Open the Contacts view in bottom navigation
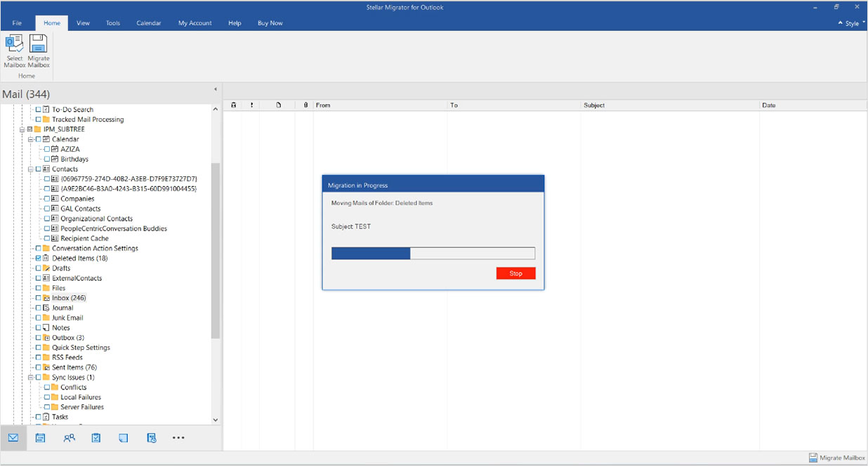Image resolution: width=868 pixels, height=466 pixels. 69,438
